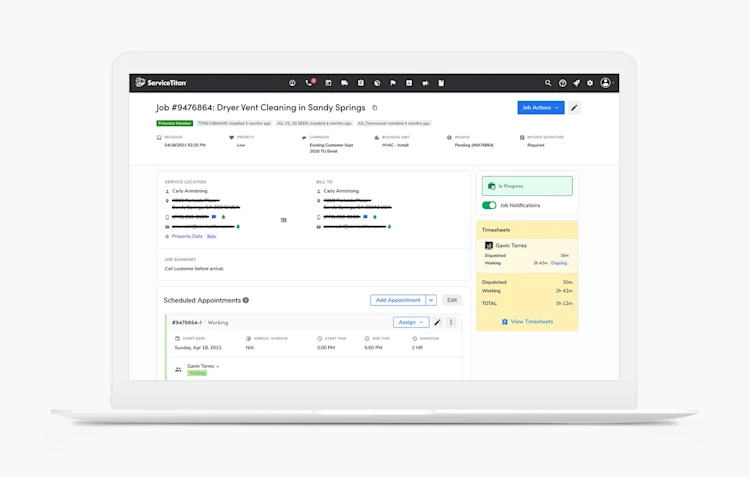750x477 pixels.
Task: Click the 5:00 PM end time value
Action: (373, 348)
